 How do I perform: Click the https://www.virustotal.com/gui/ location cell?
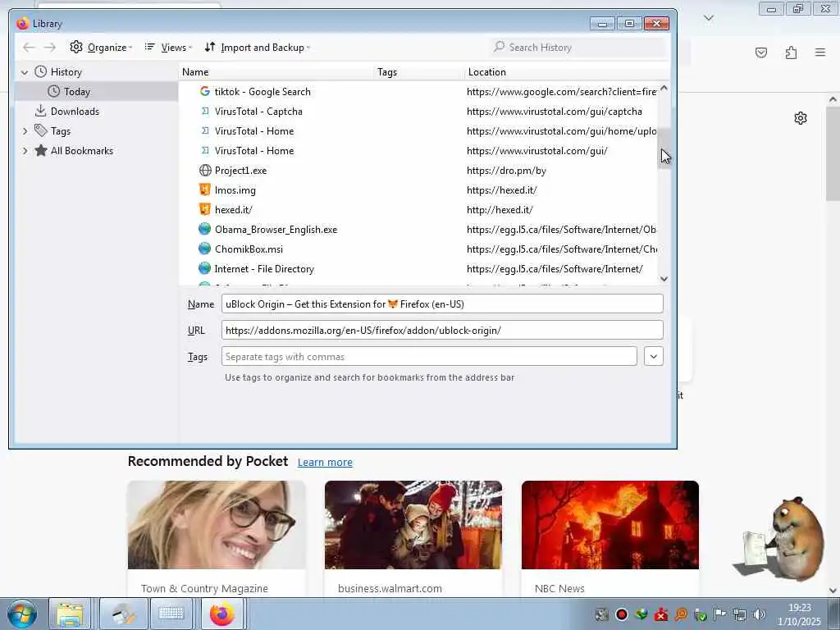pos(536,151)
